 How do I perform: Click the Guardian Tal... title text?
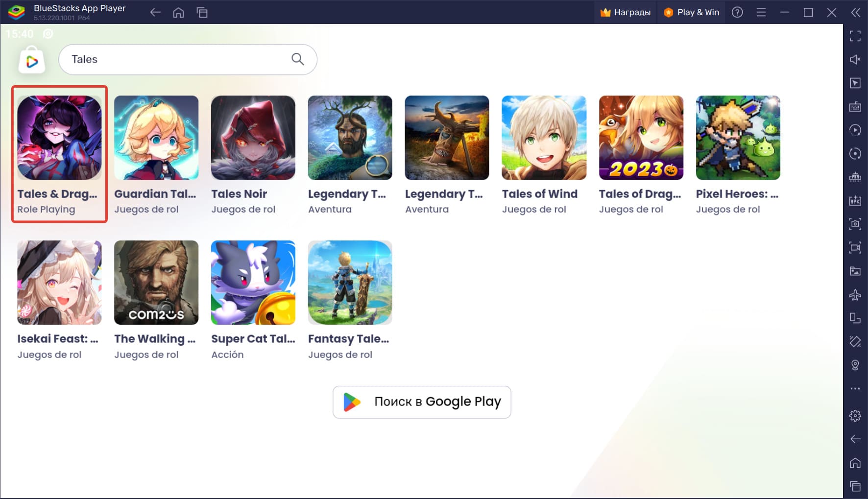coord(155,194)
